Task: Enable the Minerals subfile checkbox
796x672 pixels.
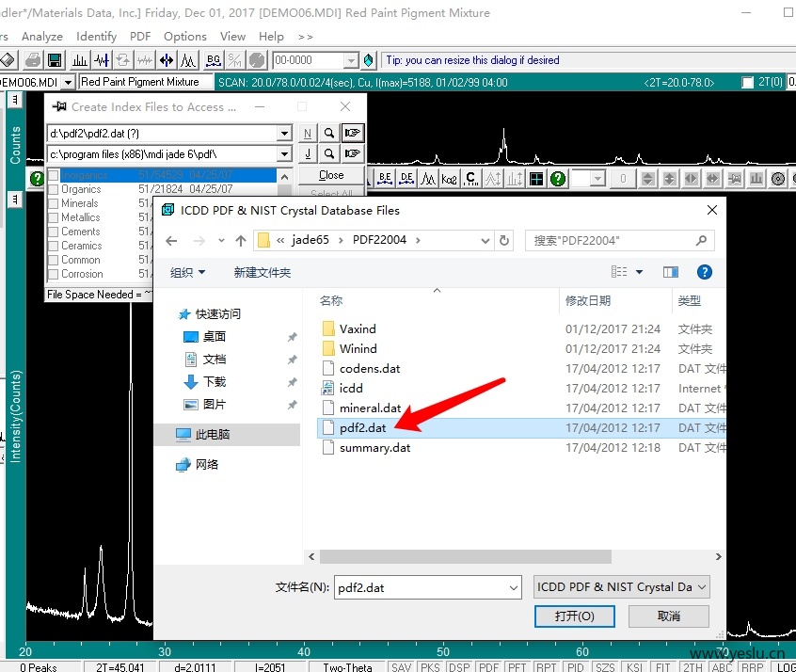Action: 54,203
